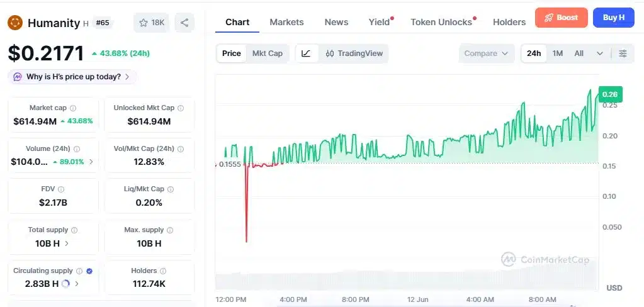The image size is (644, 307).
Task: Open the Token Unlocks tab
Action: (441, 22)
